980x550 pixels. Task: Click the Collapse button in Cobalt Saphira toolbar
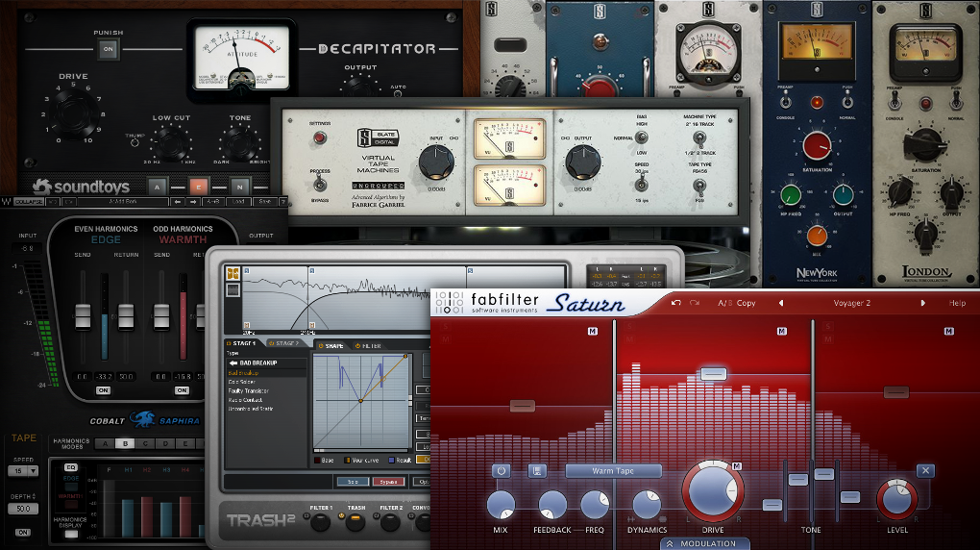pos(29,202)
